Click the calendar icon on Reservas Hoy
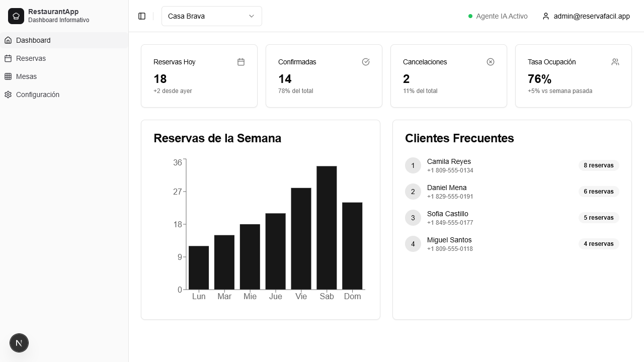This screenshot has width=644, height=362. [x=241, y=62]
